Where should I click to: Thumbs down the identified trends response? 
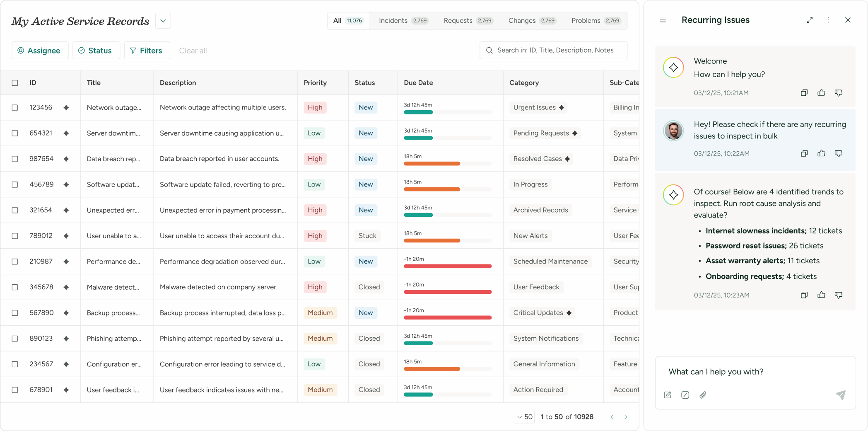tap(838, 295)
